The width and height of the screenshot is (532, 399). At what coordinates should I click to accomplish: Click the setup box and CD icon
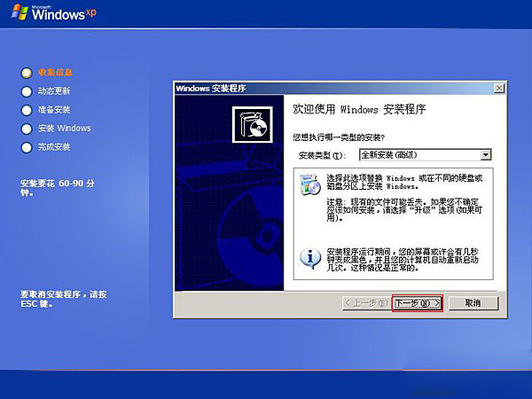(253, 124)
